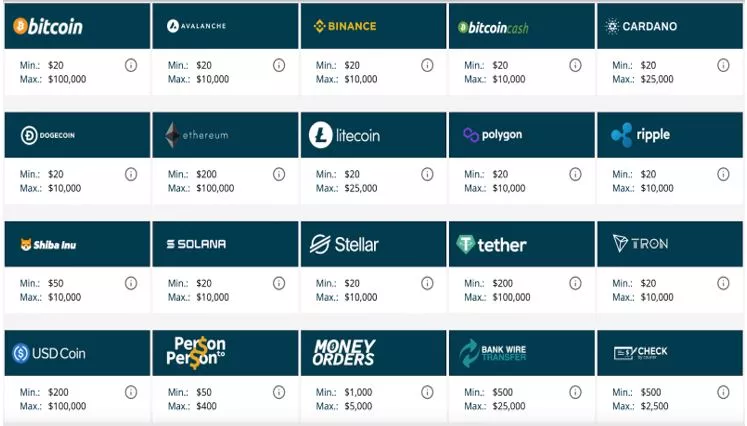Viewport: 747px width, 426px height.
Task: Open Person to Person info icon
Action: coord(279,392)
